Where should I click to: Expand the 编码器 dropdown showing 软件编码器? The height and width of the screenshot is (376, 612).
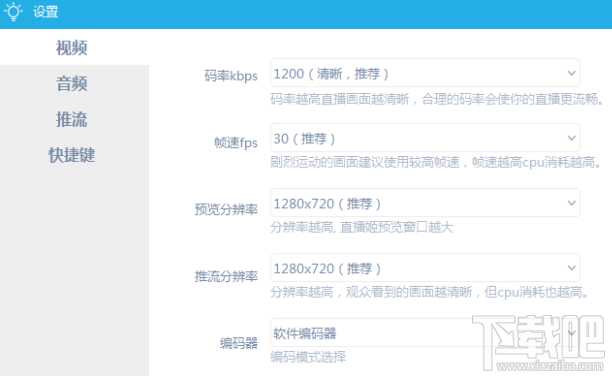pyautogui.click(x=425, y=333)
